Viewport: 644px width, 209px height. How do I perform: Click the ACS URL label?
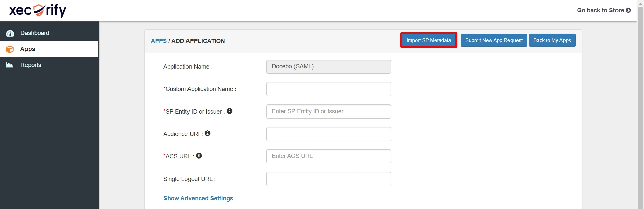coord(179,156)
